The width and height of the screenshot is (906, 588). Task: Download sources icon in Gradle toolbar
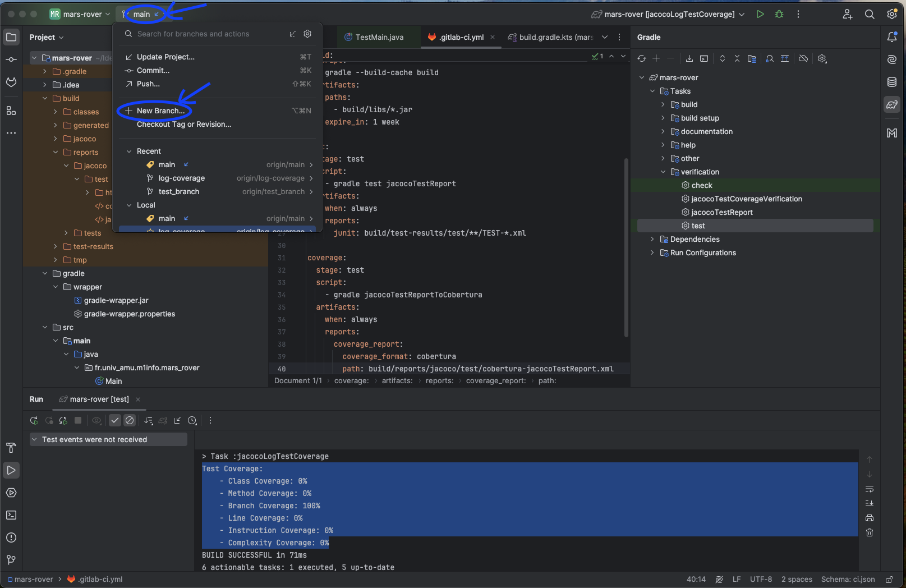click(x=689, y=58)
